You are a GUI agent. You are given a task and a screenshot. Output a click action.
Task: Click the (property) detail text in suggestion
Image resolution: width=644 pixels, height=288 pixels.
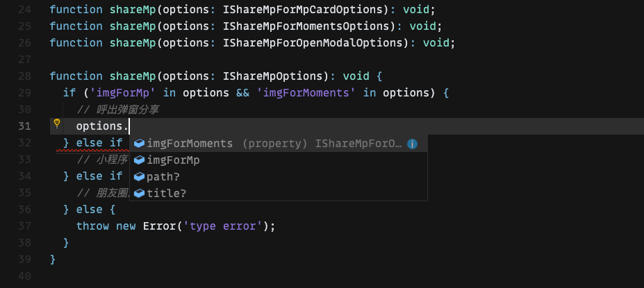point(275,144)
